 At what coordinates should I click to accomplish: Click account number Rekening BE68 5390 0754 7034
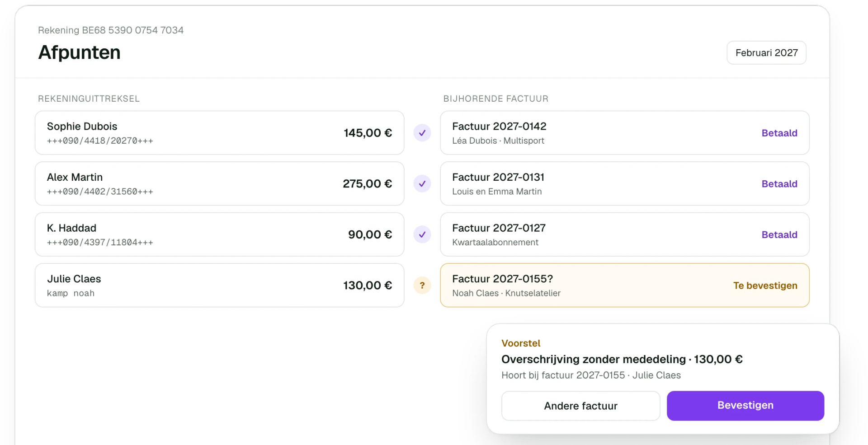pyautogui.click(x=111, y=30)
